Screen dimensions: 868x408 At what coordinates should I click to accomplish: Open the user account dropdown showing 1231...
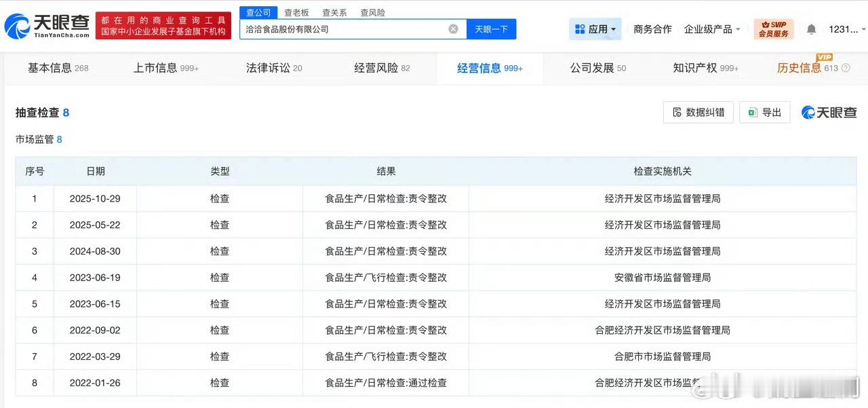(x=844, y=29)
